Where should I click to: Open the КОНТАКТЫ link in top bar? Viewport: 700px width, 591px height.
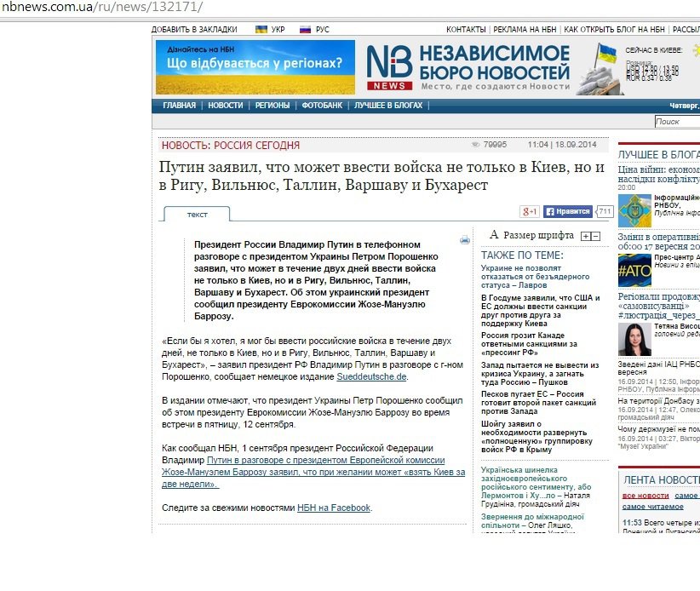[466, 29]
